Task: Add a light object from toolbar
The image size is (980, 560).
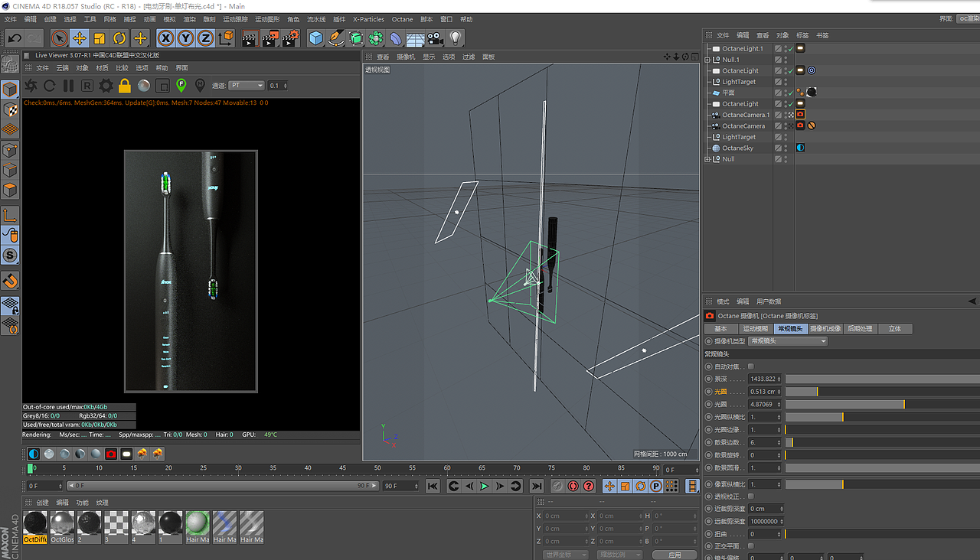Action: [x=456, y=38]
